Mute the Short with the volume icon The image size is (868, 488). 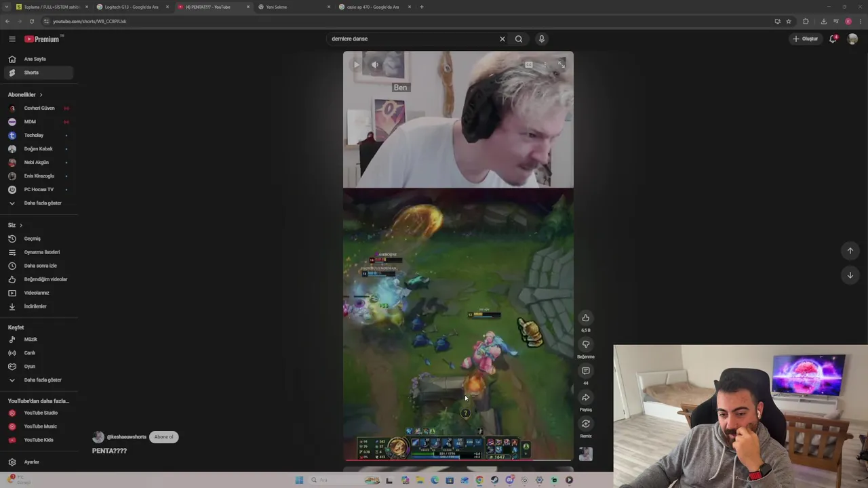point(375,65)
